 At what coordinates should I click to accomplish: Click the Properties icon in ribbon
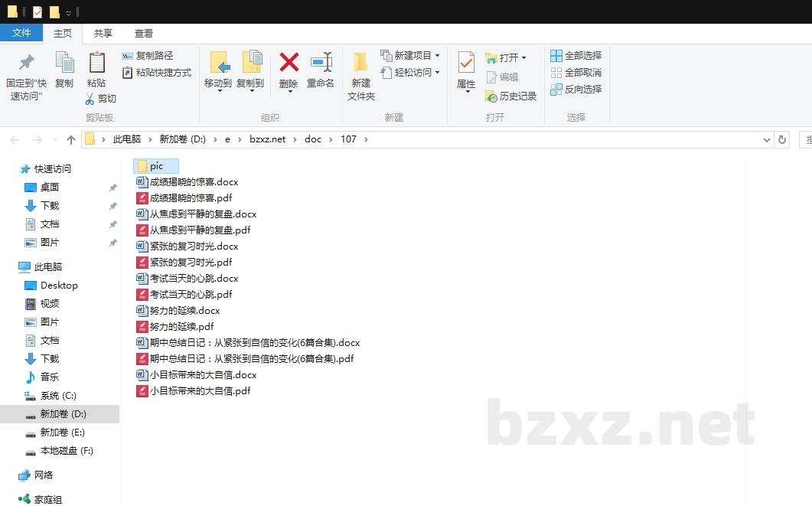pyautogui.click(x=466, y=62)
